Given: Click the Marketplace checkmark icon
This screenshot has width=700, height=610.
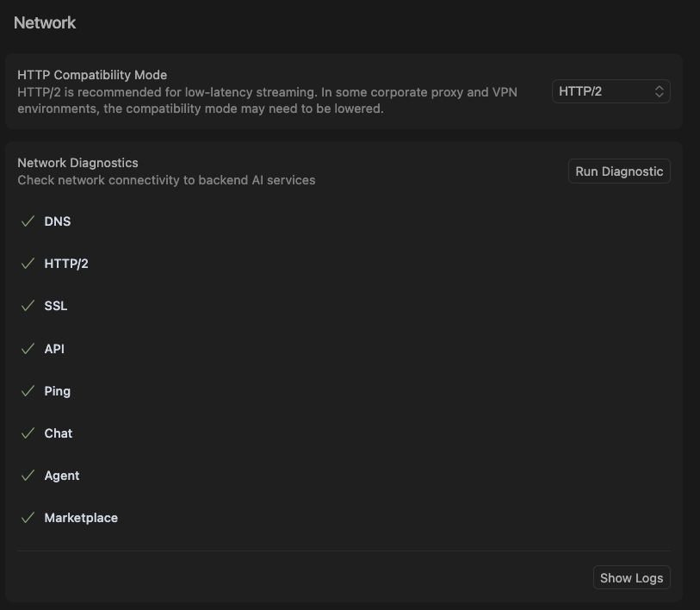Looking at the screenshot, I should [x=28, y=518].
